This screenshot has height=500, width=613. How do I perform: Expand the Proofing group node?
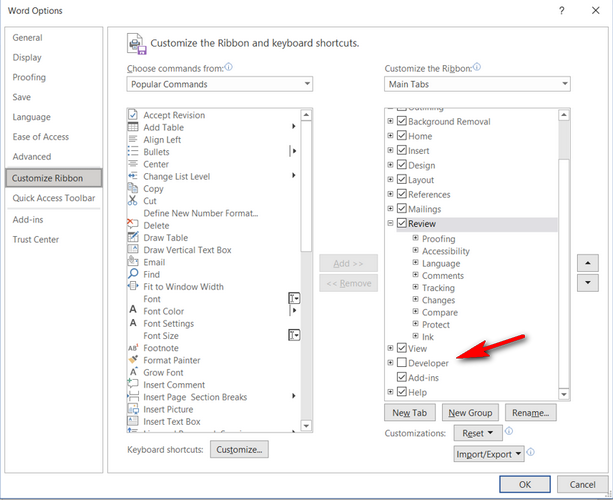[x=416, y=238]
